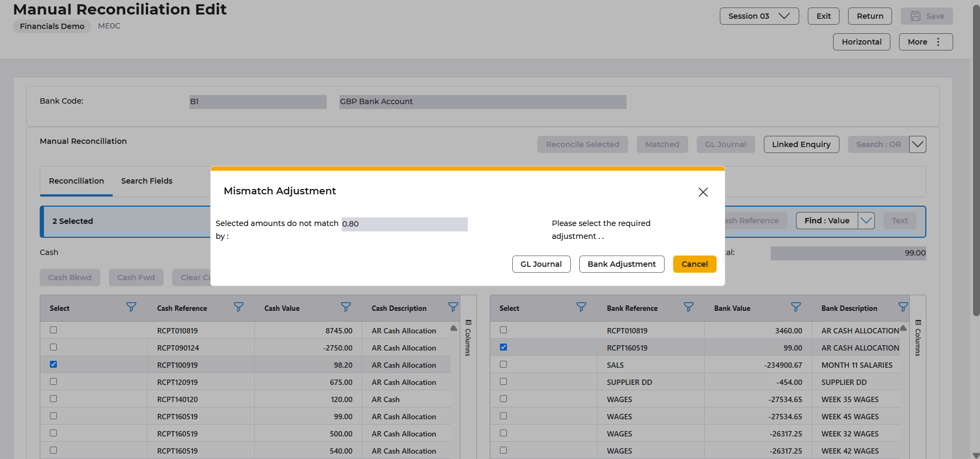Uncheck the RCPT160519 bank row checkbox

(503, 347)
